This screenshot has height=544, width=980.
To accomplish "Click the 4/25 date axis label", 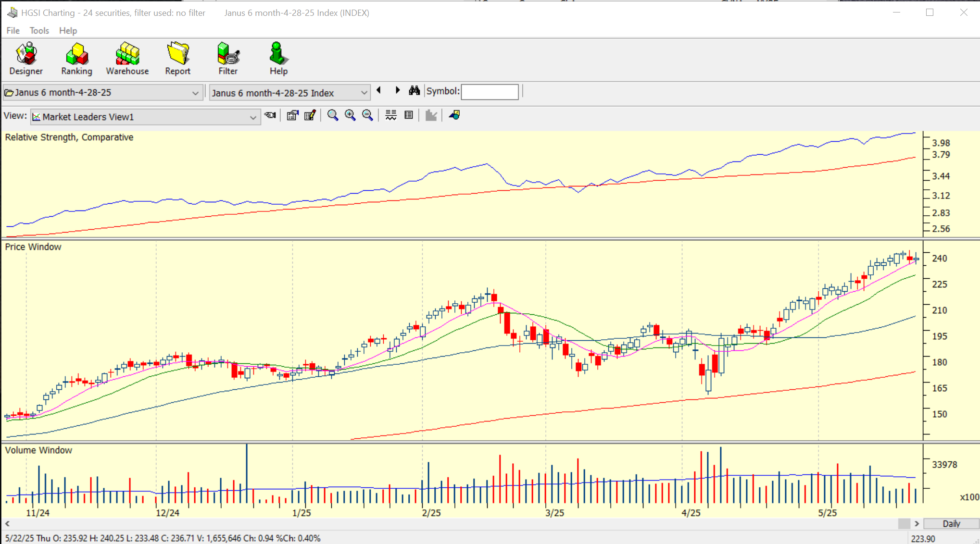I will (x=691, y=513).
